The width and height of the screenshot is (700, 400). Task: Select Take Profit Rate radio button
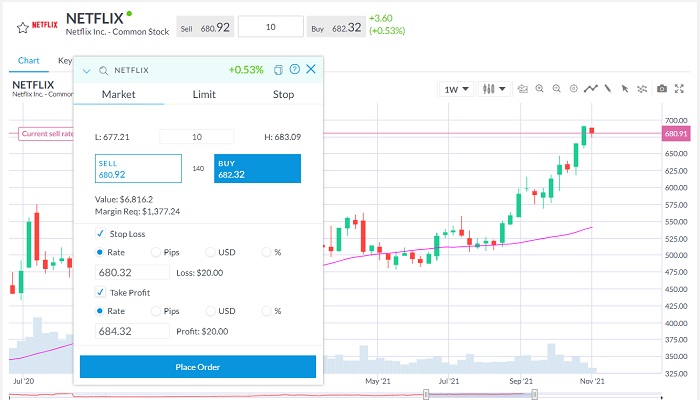(x=100, y=311)
